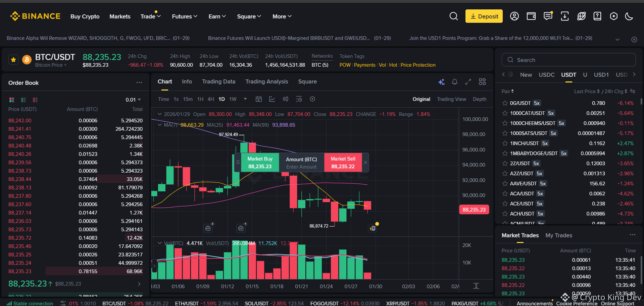This screenshot has width=644, height=306.
Task: Open the wallet icon
Action: coord(531,16)
